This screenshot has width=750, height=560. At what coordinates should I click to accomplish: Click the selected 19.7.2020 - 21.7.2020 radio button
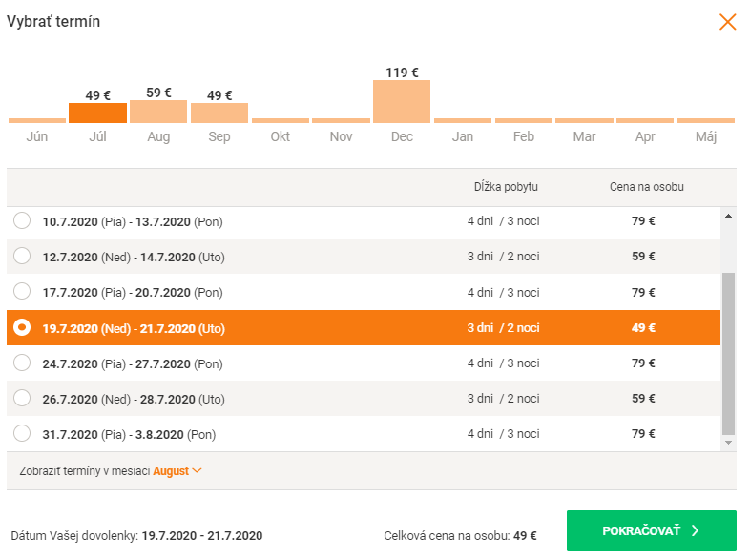click(x=22, y=327)
